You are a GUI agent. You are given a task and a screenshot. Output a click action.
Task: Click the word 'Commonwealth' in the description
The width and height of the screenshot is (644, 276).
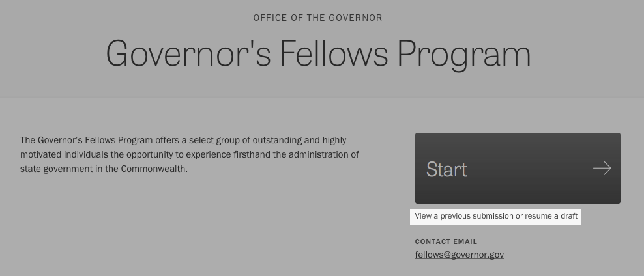[154, 169]
